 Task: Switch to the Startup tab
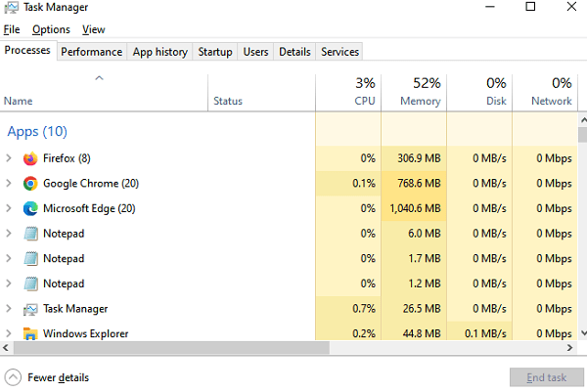pos(214,52)
